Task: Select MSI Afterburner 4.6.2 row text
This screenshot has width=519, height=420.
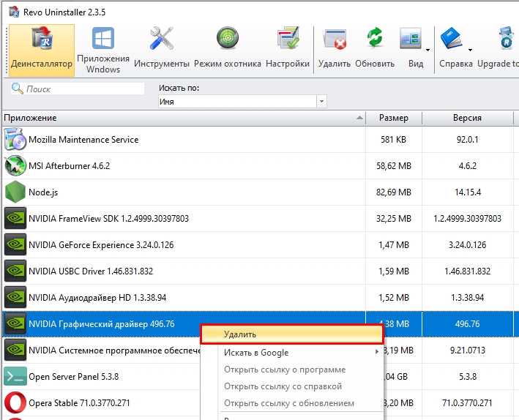Action: click(x=70, y=165)
